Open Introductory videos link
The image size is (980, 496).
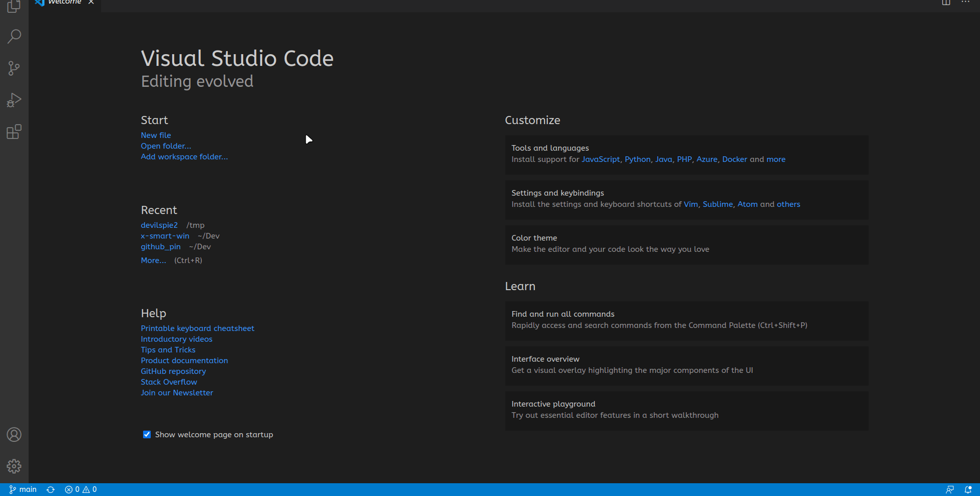pos(177,339)
